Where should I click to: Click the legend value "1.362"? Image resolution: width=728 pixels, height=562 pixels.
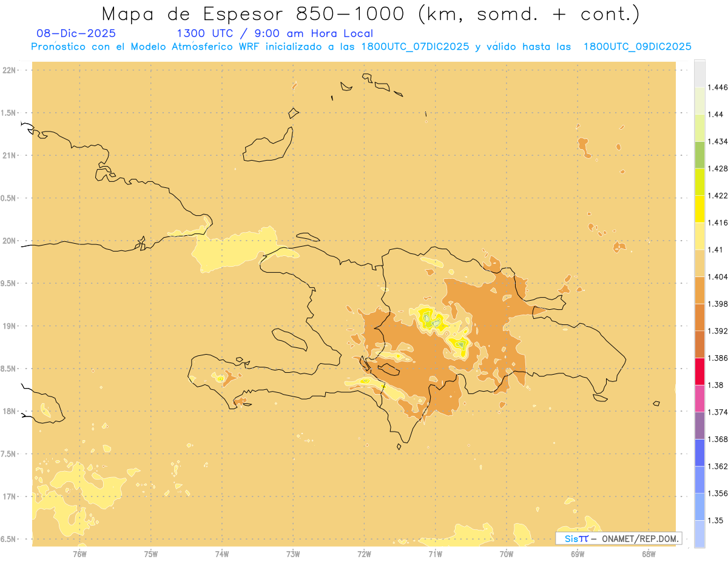[718, 466]
